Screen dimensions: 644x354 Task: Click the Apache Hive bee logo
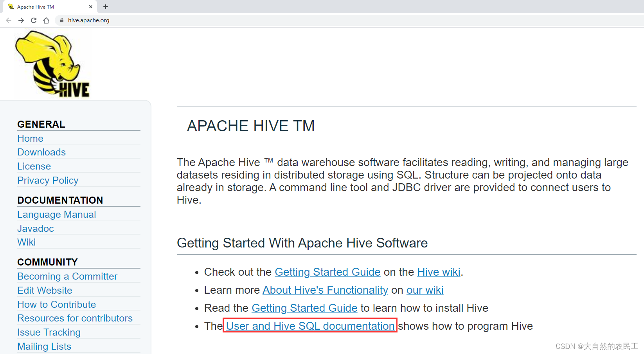(52, 64)
